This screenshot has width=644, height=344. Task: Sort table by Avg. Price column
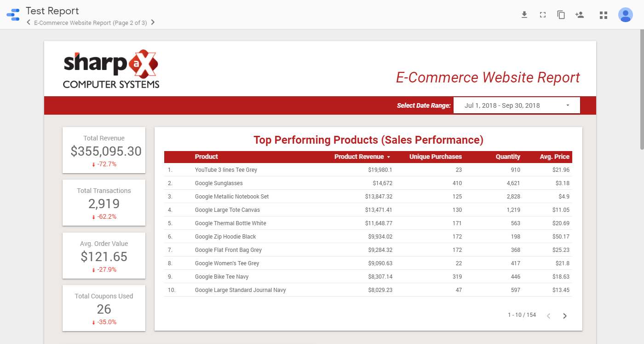click(x=555, y=157)
